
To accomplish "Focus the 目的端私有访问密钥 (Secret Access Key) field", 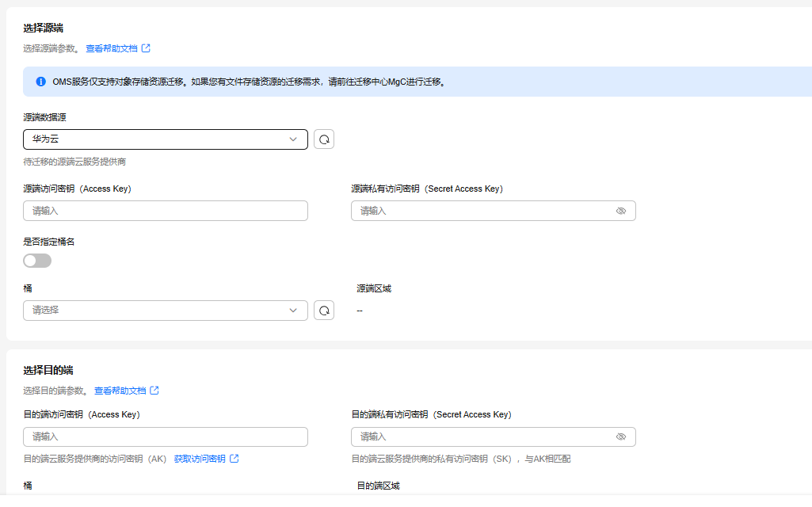I will [494, 437].
